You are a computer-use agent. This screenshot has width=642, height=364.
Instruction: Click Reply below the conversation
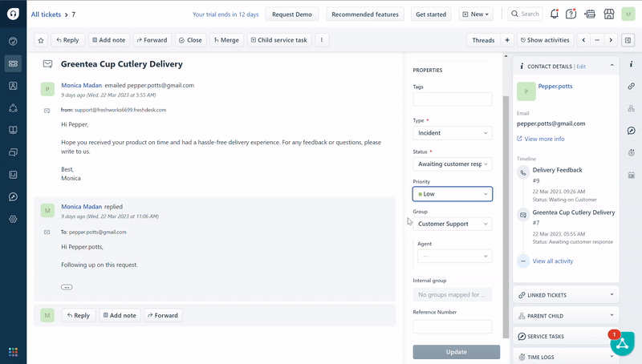pos(79,315)
